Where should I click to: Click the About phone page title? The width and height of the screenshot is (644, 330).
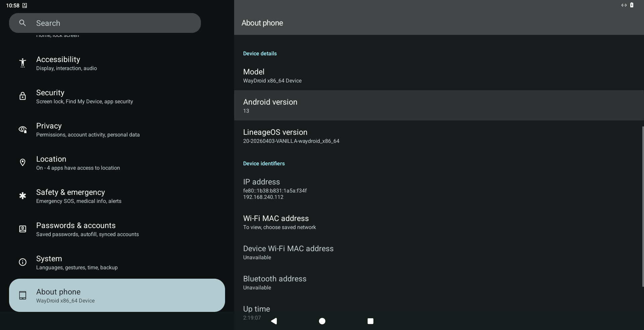coord(262,23)
